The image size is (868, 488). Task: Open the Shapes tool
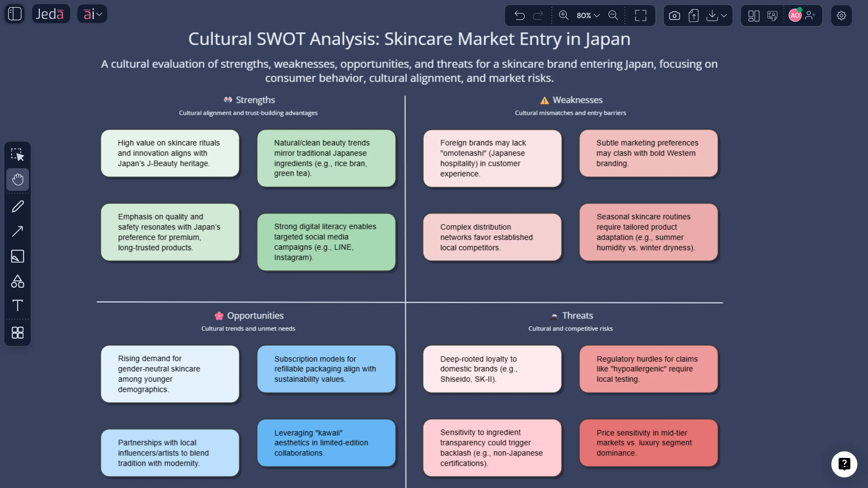(17, 281)
